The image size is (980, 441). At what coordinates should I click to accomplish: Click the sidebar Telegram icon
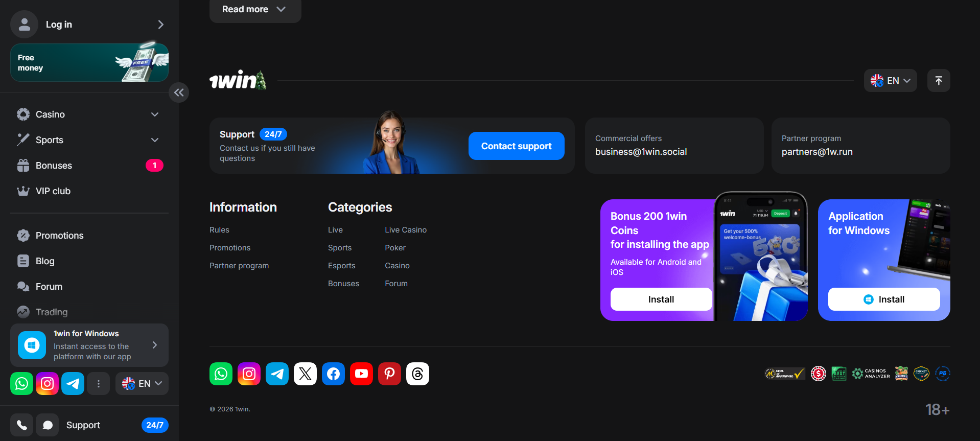(x=73, y=384)
